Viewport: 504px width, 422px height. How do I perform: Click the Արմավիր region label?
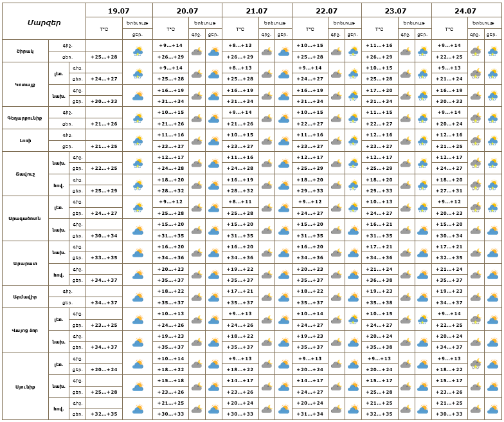[x=25, y=297]
